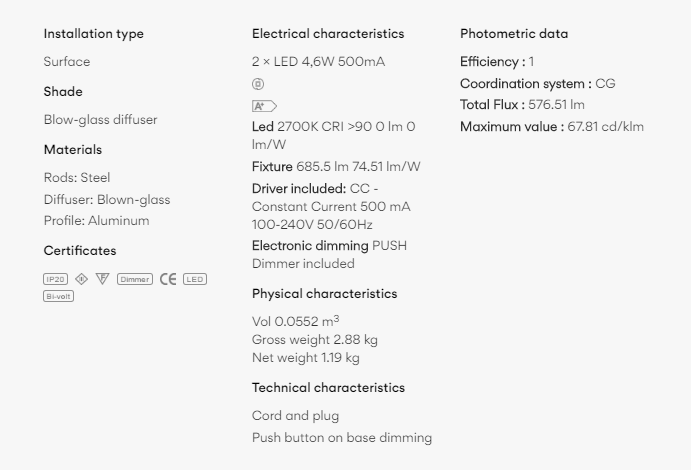Click the Blow-glass diffuser shade text
The image size is (691, 470).
[100, 120]
